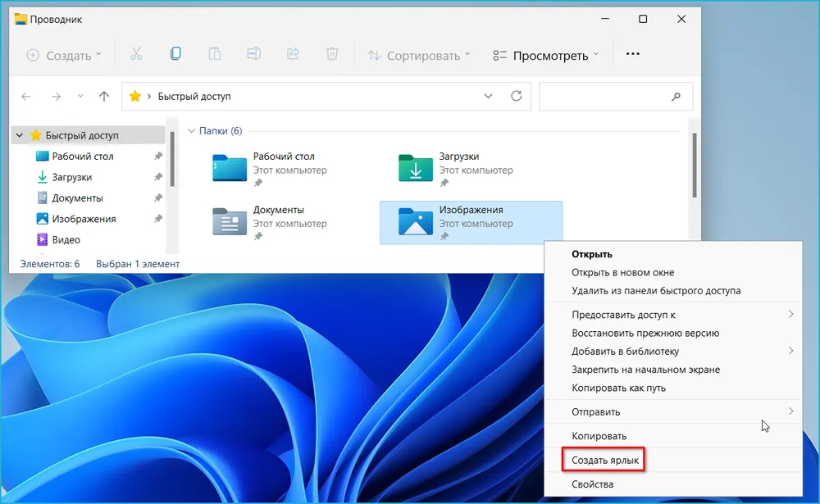Screen dimensions: 820x504
Task: Select Загрузки in the sidebar
Action: click(71, 177)
